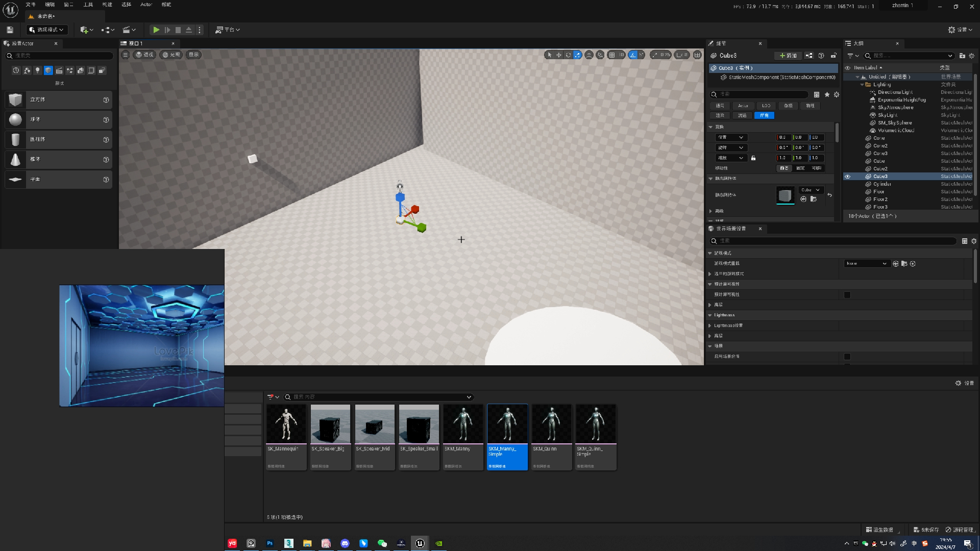Open the Cinematic category in Place Actors

(x=59, y=70)
